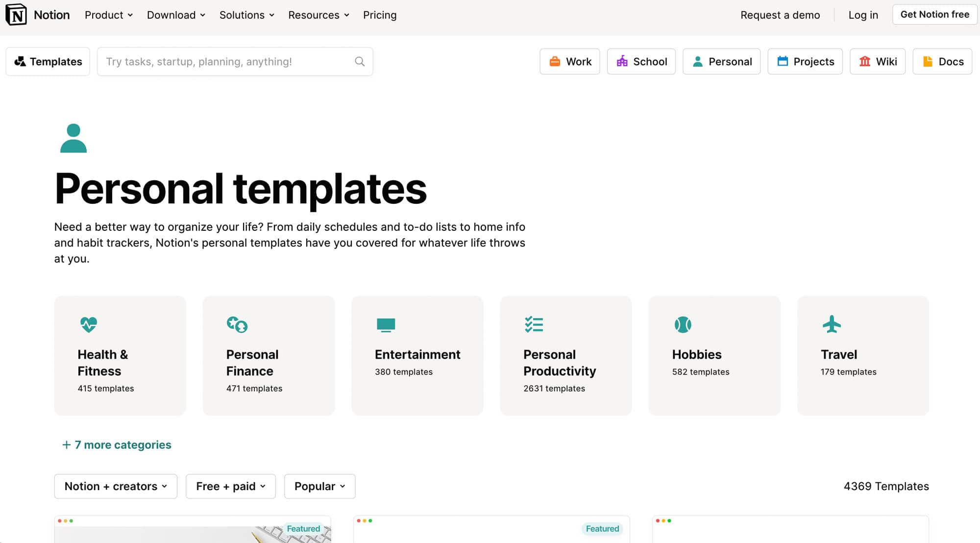This screenshot has height=543, width=980.
Task: Select the Projects category tab
Action: (805, 61)
